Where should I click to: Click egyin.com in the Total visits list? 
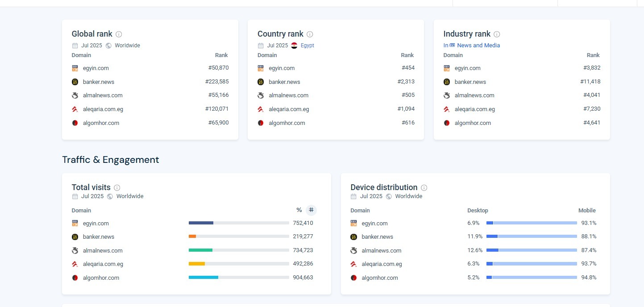[x=96, y=224]
